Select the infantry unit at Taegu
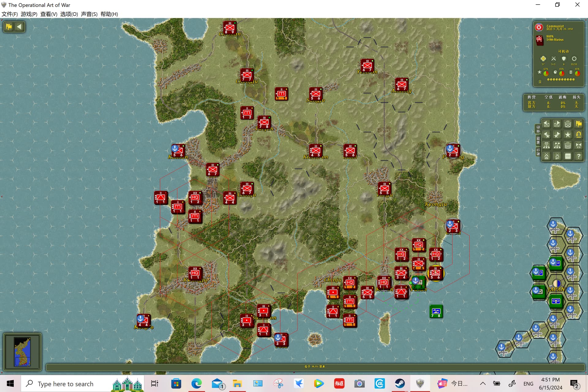This screenshot has width=588, height=392. [x=384, y=188]
